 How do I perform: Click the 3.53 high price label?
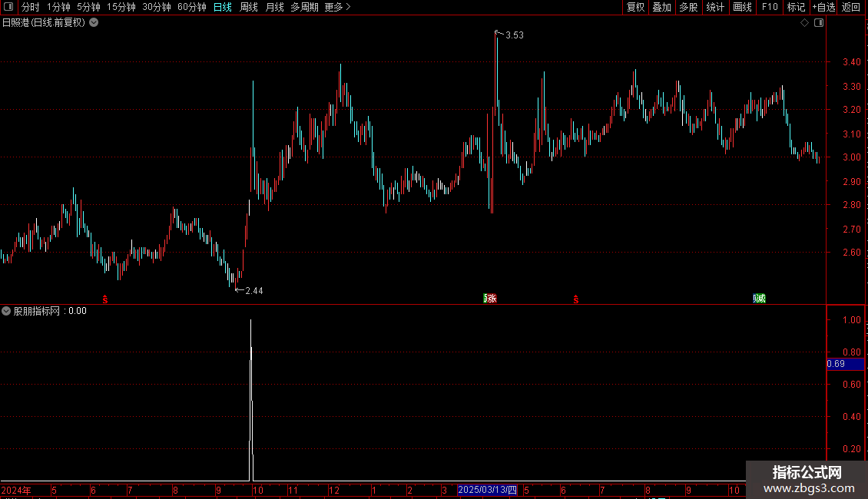[x=514, y=35]
